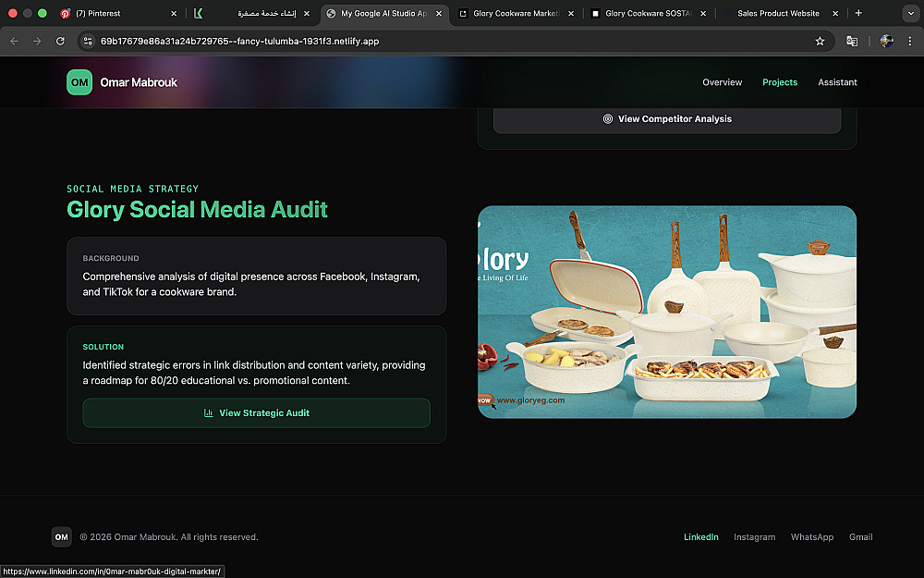Click the chart icon on Strategic Audit button
The width and height of the screenshot is (924, 578).
pos(208,412)
